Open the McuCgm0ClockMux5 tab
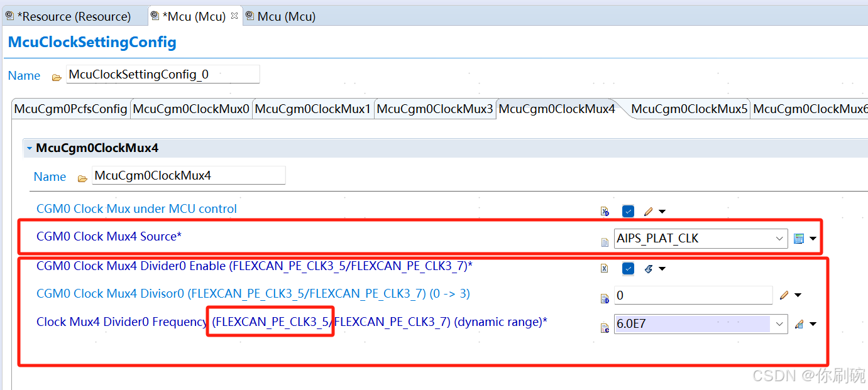Viewport: 868px width, 390px height. (x=689, y=109)
